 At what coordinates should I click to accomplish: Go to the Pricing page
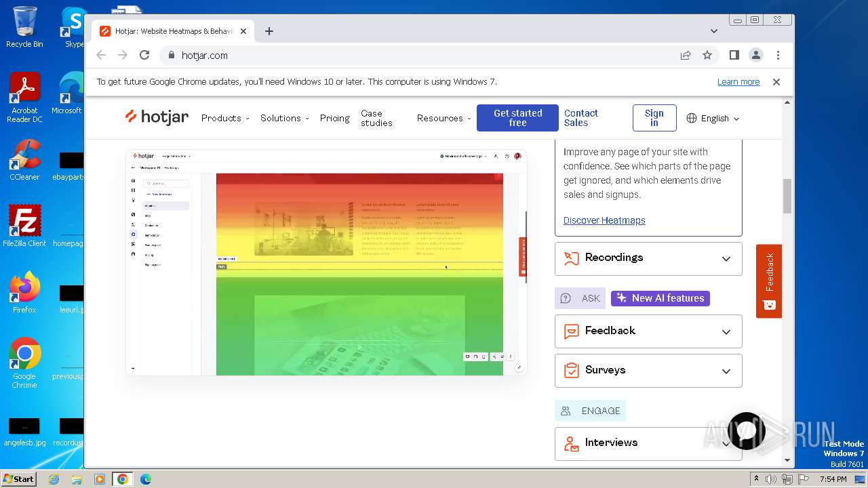pyautogui.click(x=335, y=118)
